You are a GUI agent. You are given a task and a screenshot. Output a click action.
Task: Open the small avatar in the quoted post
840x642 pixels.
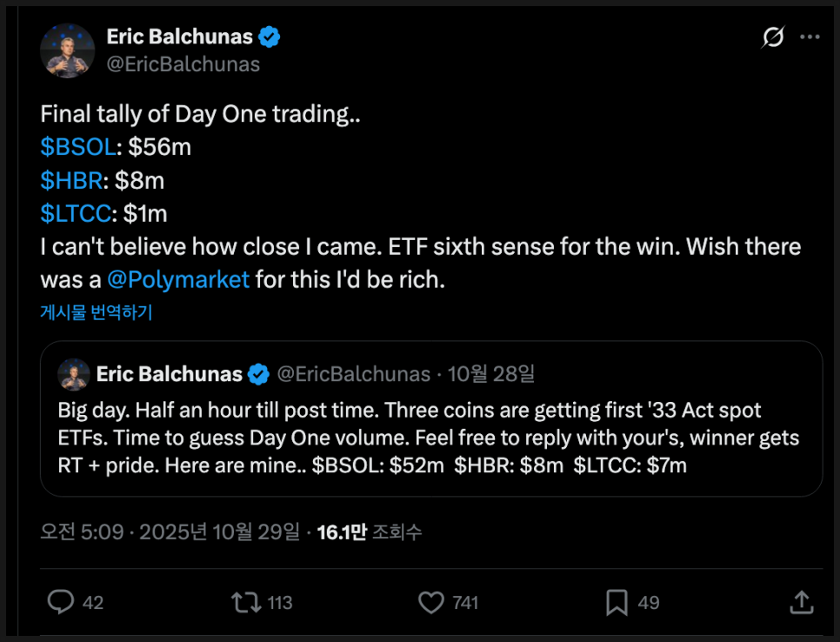click(74, 375)
